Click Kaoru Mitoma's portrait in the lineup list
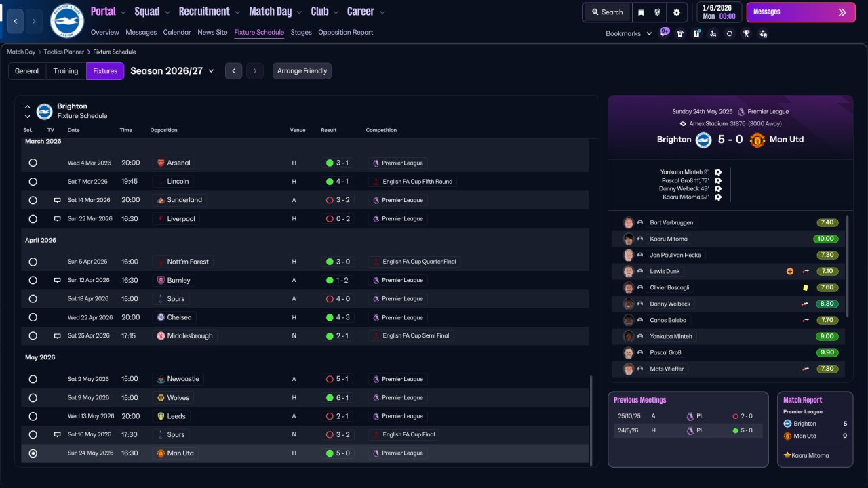Viewport: 868px width, 488px height. click(629, 239)
